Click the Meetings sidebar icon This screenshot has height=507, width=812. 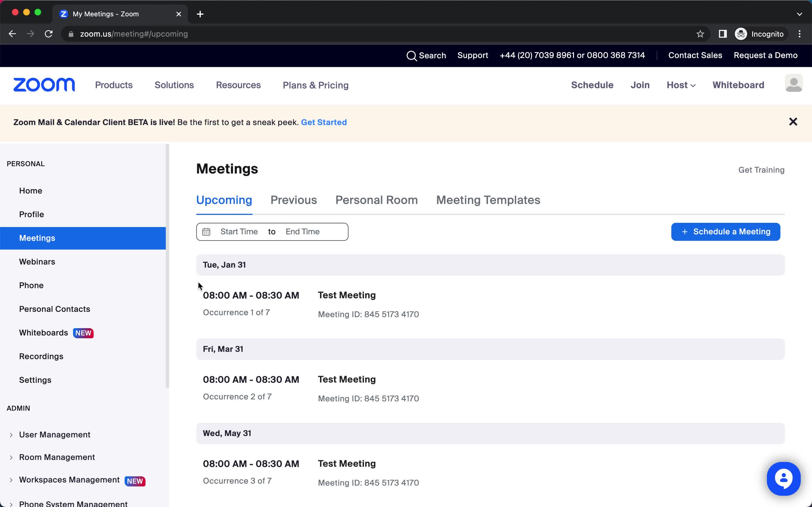pos(37,238)
